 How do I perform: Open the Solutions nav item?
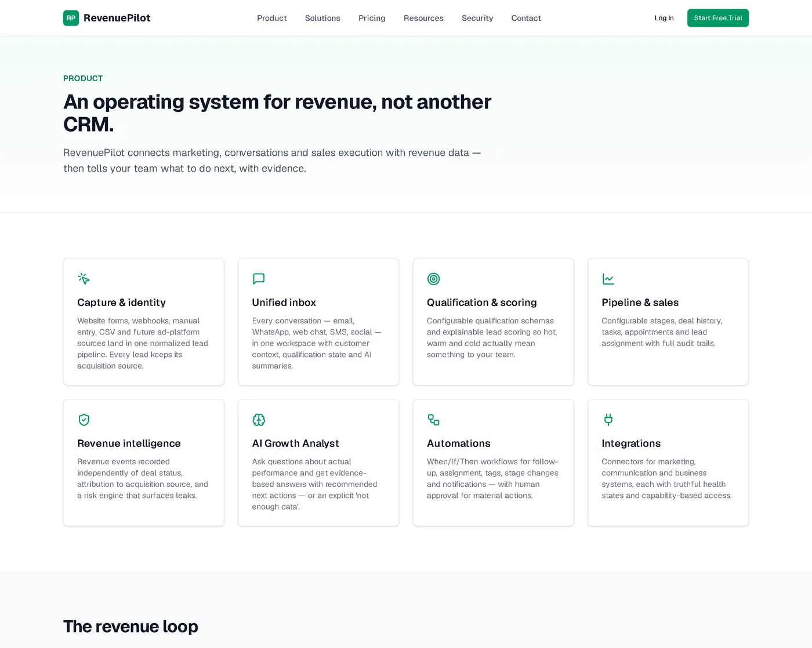coord(322,18)
